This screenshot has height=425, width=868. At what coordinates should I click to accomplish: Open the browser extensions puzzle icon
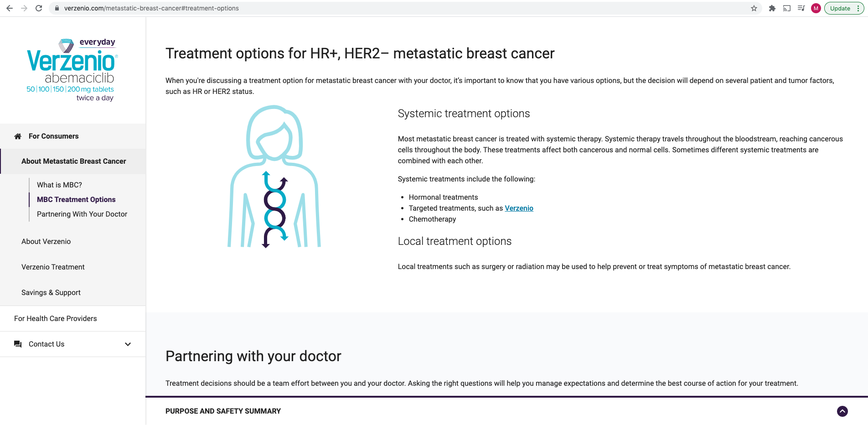(x=772, y=8)
